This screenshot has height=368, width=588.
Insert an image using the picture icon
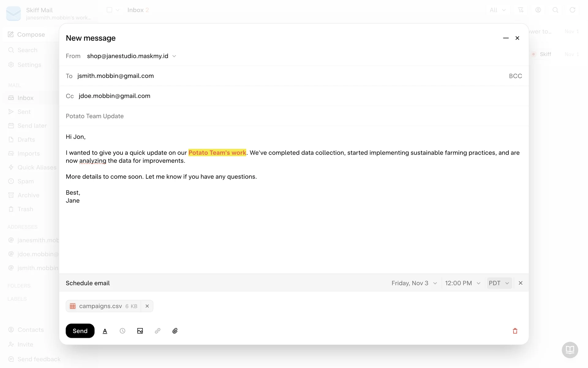click(x=140, y=331)
